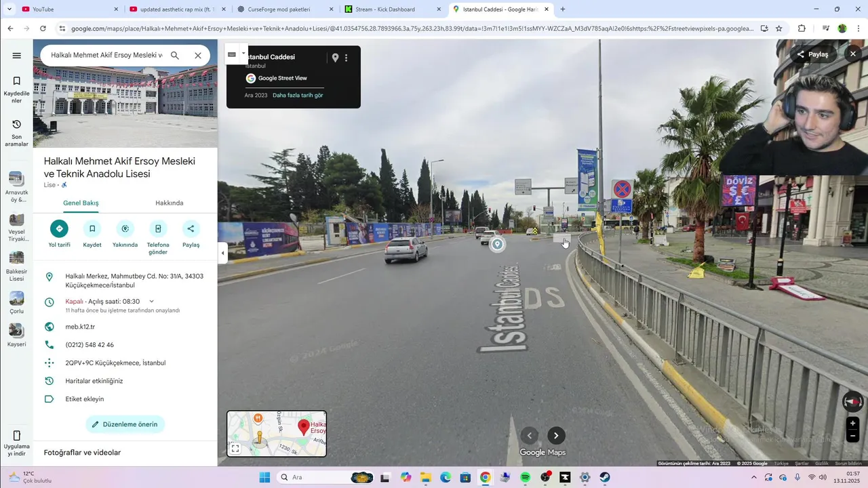Expand the minimap with its corner icon

click(x=235, y=449)
